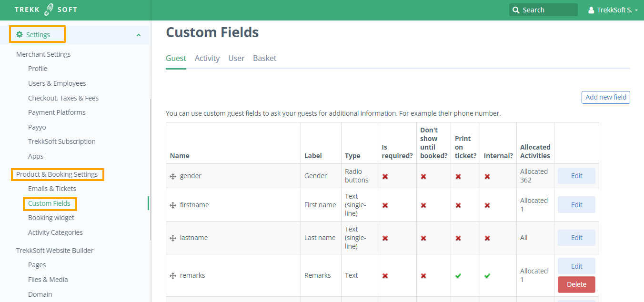Switch to the Basket tab
This screenshot has height=302, width=644.
[x=265, y=58]
